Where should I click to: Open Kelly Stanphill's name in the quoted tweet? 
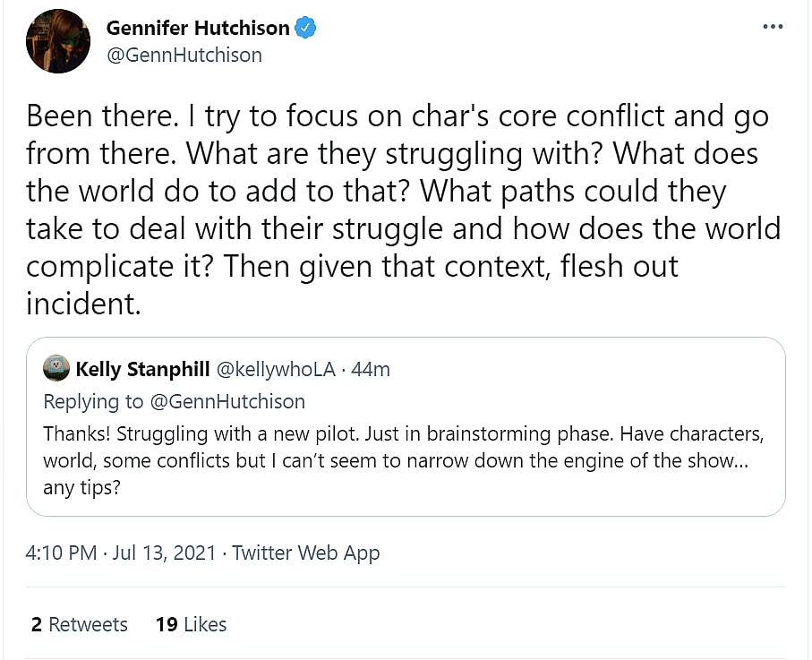142,369
